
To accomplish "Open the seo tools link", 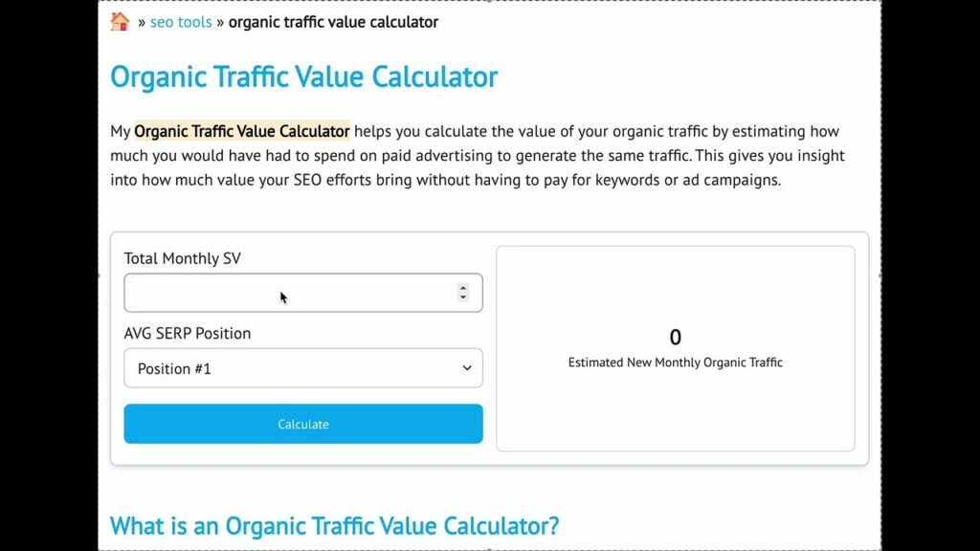I will point(180,21).
